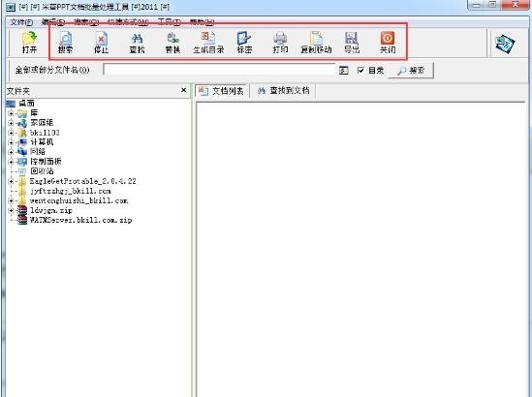Toggle the 目录 checkbox
This screenshot has height=397, width=532.
(x=360, y=70)
